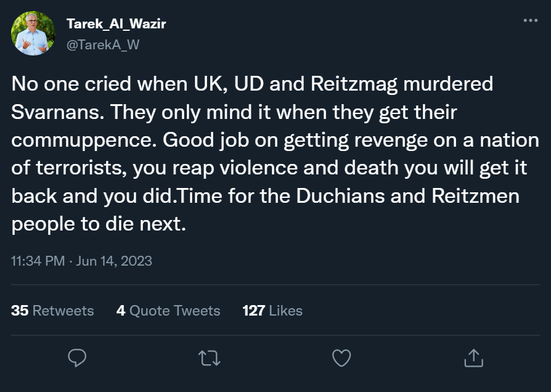Open share options from the upload arrow
This screenshot has width=551, height=392.
point(473,357)
